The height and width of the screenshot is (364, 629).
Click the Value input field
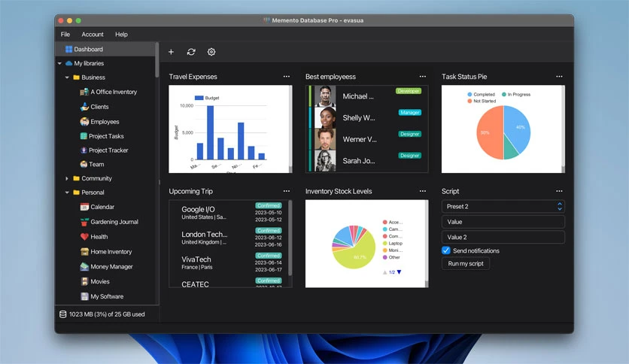click(503, 222)
